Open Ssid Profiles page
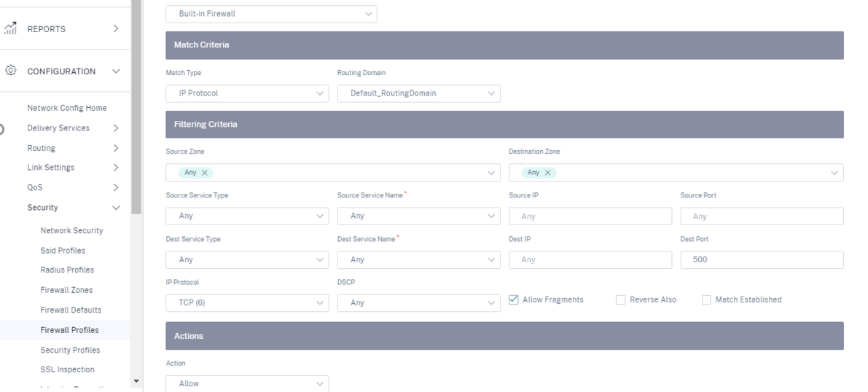 click(63, 250)
